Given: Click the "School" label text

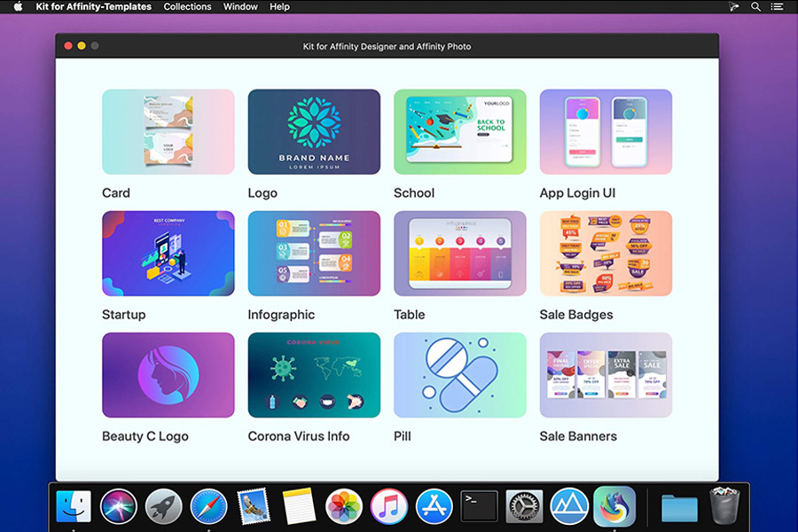Looking at the screenshot, I should pyautogui.click(x=414, y=193).
